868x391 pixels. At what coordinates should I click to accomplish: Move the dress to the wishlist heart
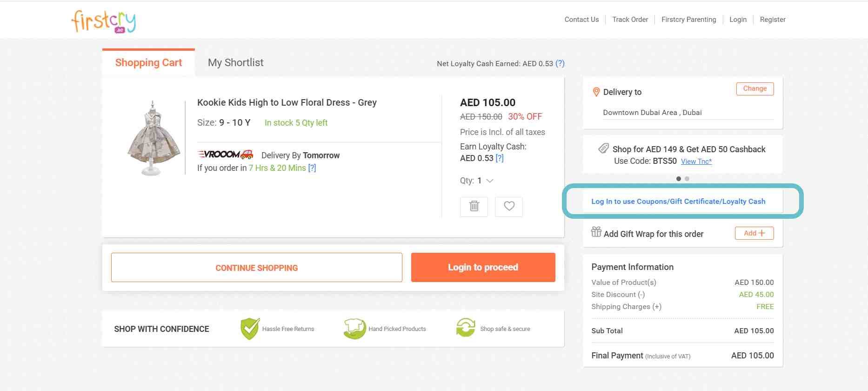pyautogui.click(x=508, y=206)
